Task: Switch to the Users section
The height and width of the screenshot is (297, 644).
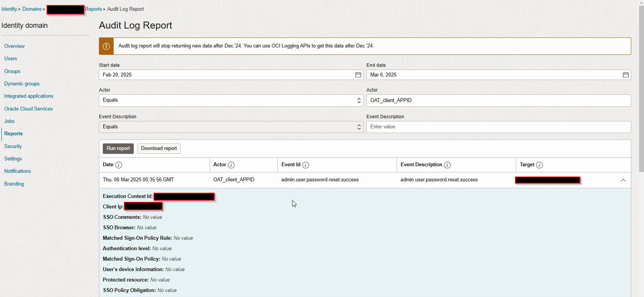Action: [x=10, y=59]
